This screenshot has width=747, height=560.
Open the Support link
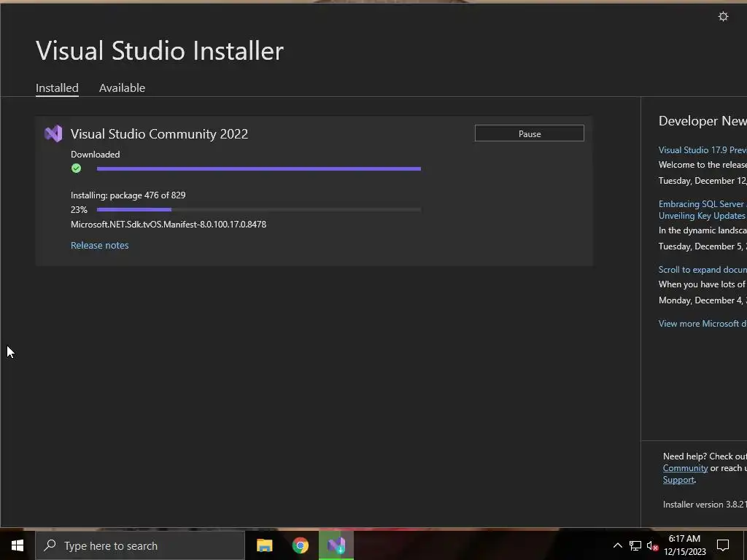(x=678, y=480)
